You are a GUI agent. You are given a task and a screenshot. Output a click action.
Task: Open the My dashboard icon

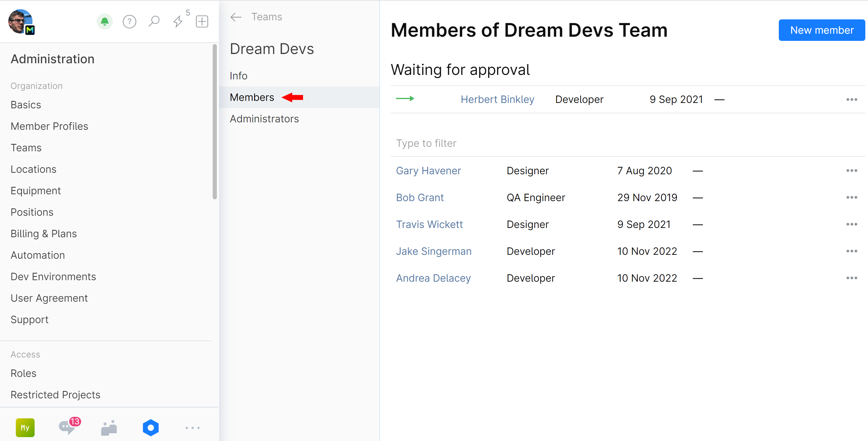tap(25, 428)
